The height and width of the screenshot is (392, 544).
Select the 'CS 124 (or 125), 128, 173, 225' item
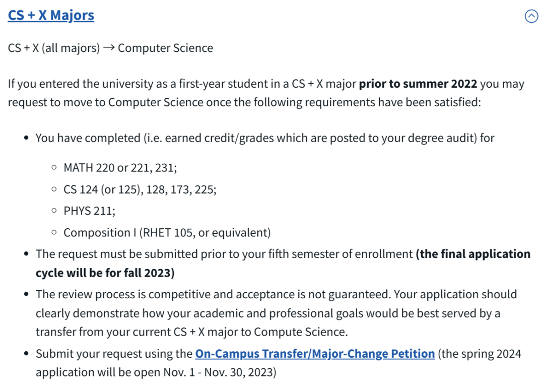(140, 189)
